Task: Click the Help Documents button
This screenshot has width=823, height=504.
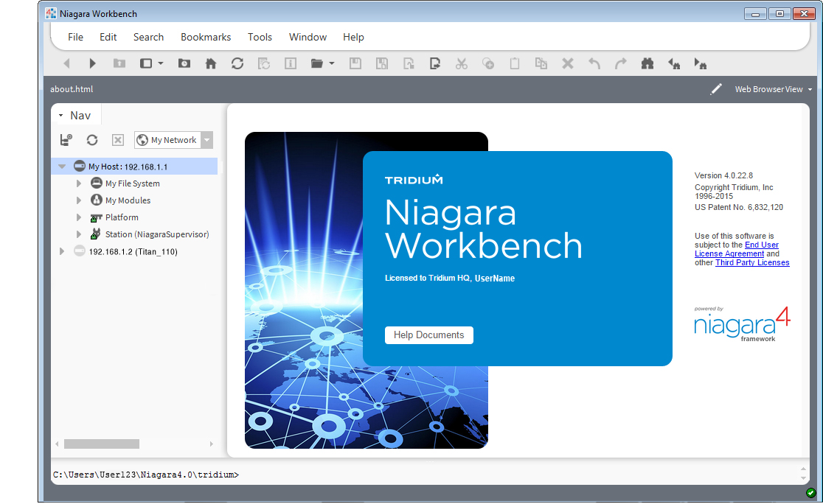Action: point(428,335)
